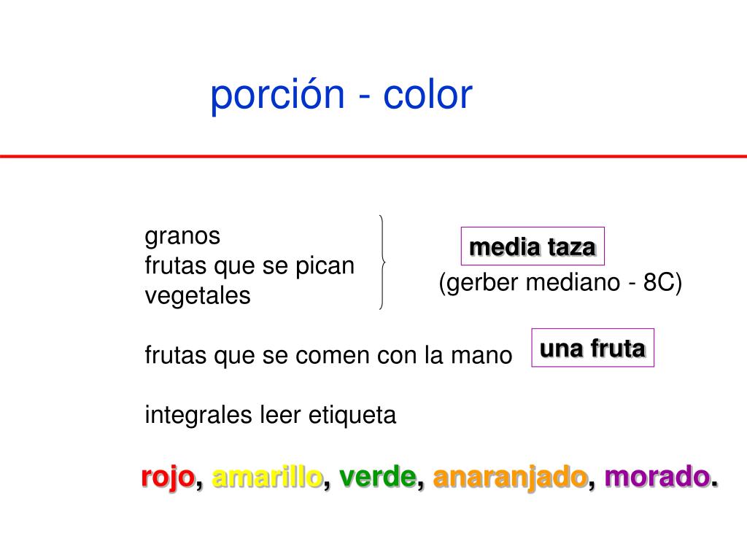747x560 pixels.
Task: Click the green word 'verde'
Action: tap(378, 477)
